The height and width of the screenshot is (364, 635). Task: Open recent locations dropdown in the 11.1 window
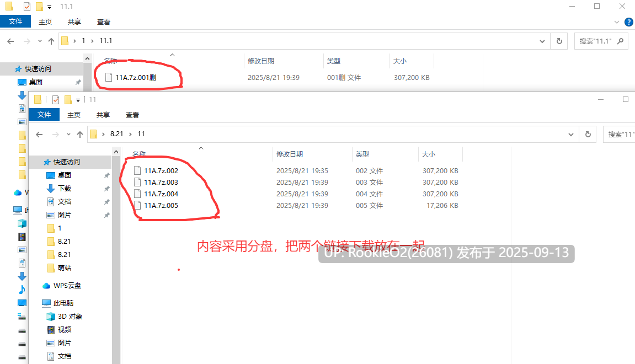pos(40,41)
